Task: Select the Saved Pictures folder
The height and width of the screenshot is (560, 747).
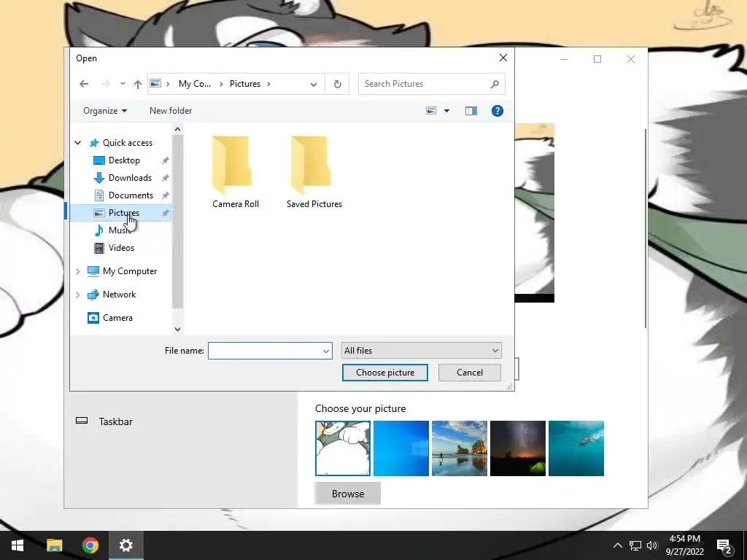Action: pyautogui.click(x=314, y=172)
